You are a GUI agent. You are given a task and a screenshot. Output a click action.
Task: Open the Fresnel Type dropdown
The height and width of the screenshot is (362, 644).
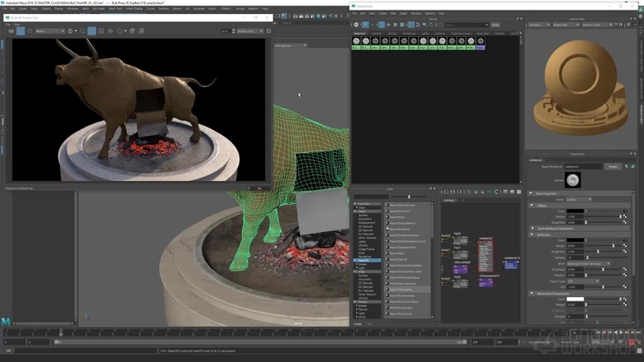[582, 281]
